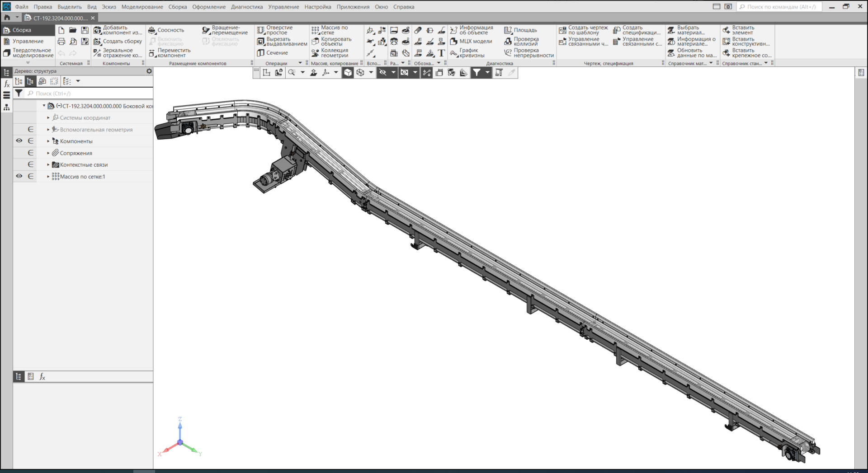Click the Save document icon in the System panel
Screen dimensions: 868x473
85,30
